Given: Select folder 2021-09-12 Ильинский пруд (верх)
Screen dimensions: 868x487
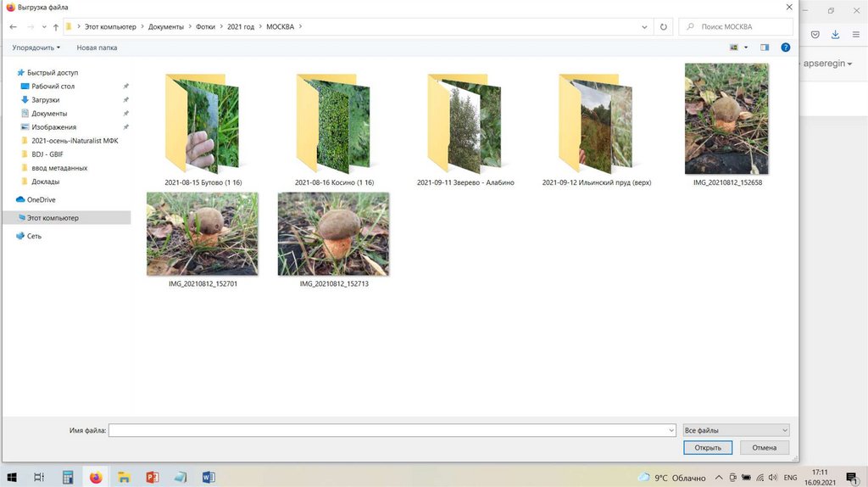Looking at the screenshot, I should (597, 128).
